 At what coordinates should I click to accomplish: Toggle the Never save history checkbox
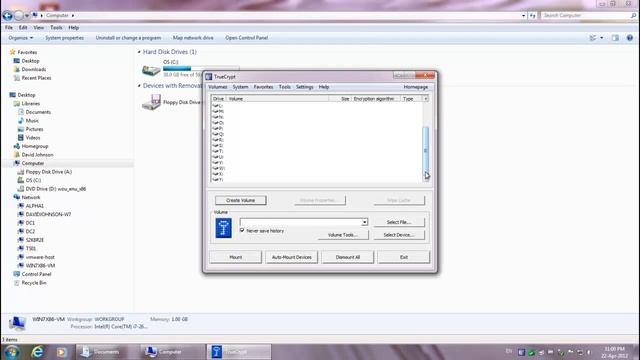coord(242,231)
